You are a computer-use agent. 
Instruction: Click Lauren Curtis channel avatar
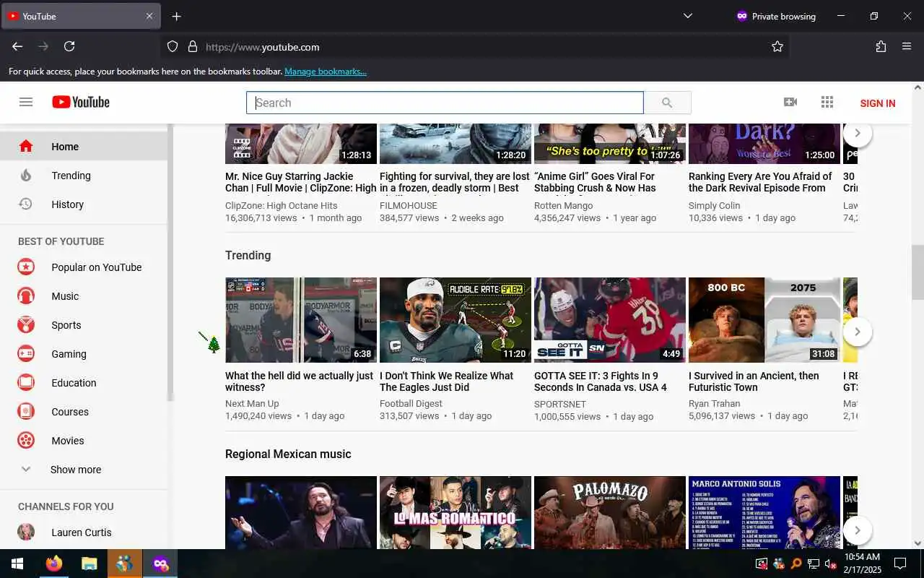pyautogui.click(x=26, y=532)
